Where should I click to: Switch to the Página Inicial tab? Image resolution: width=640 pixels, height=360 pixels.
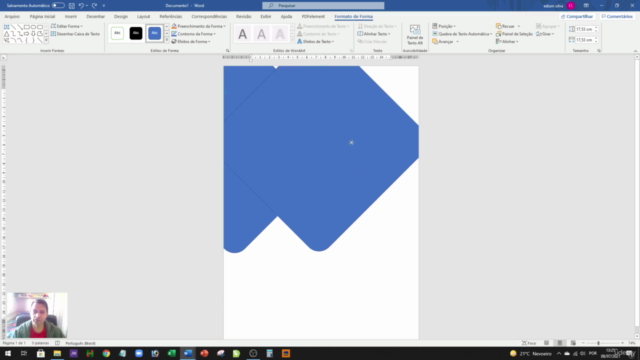(42, 17)
